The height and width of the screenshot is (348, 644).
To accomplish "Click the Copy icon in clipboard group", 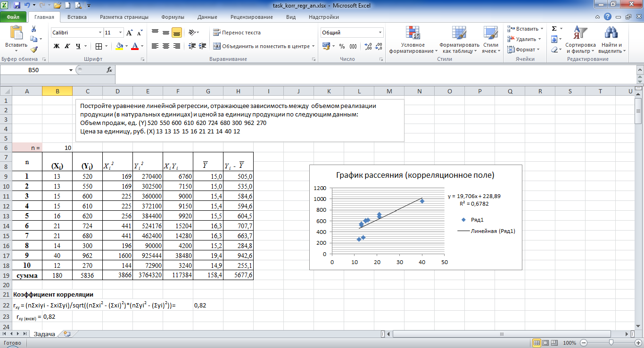I will (33, 39).
